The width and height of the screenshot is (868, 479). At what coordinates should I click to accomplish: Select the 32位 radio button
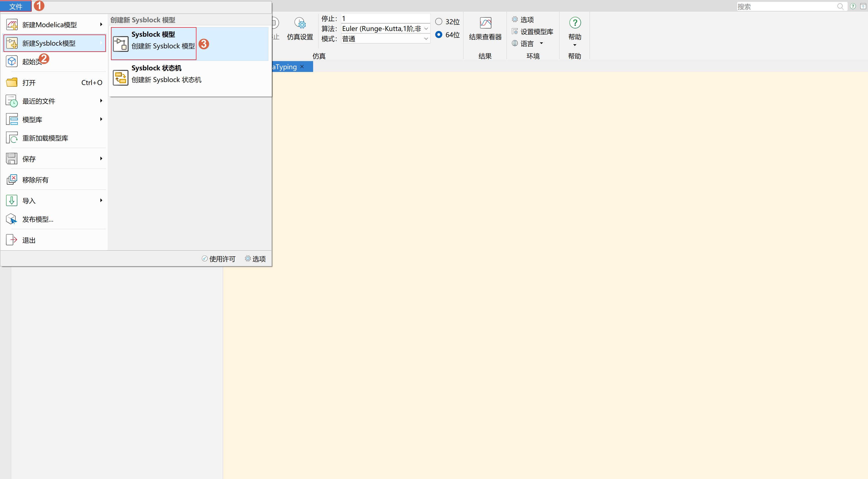point(439,22)
